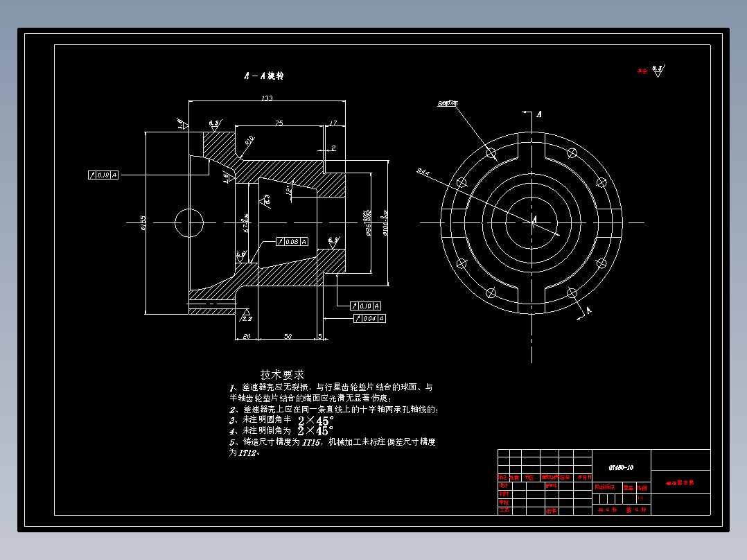Select the 6.3 roughness symbol above the hatched flange
The height and width of the screenshot is (560, 747).
[x=213, y=123]
